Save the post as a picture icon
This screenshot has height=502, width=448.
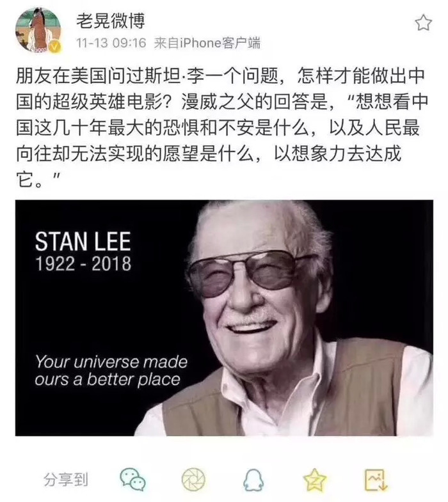pyautogui.click(x=376, y=480)
